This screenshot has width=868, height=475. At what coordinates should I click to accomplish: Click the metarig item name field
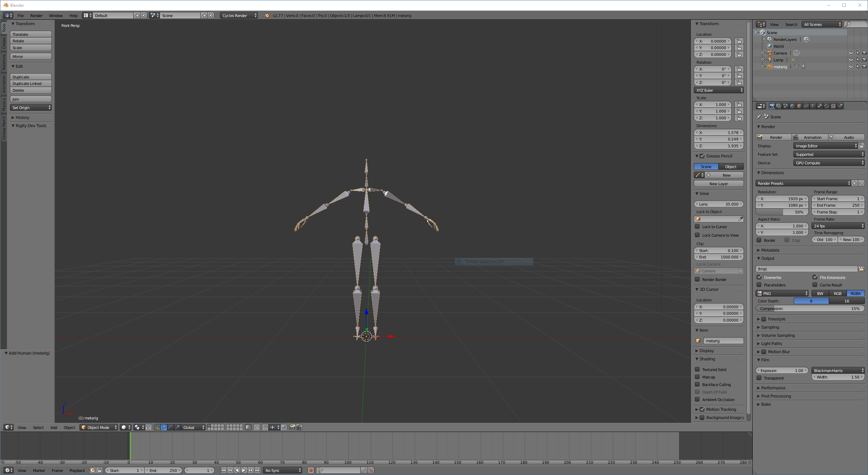click(723, 341)
